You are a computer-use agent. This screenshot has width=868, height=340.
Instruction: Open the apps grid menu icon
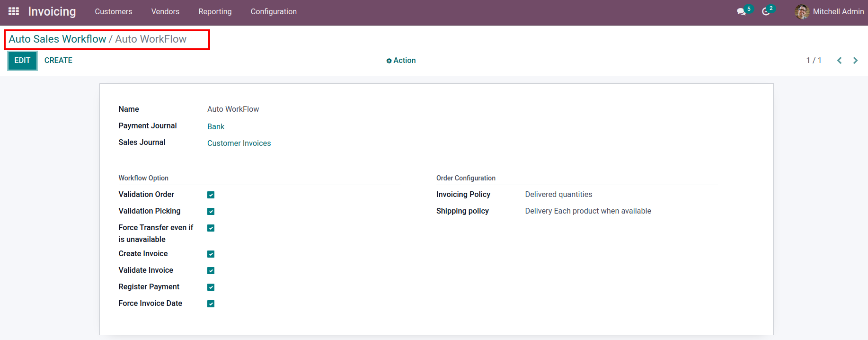click(x=14, y=11)
